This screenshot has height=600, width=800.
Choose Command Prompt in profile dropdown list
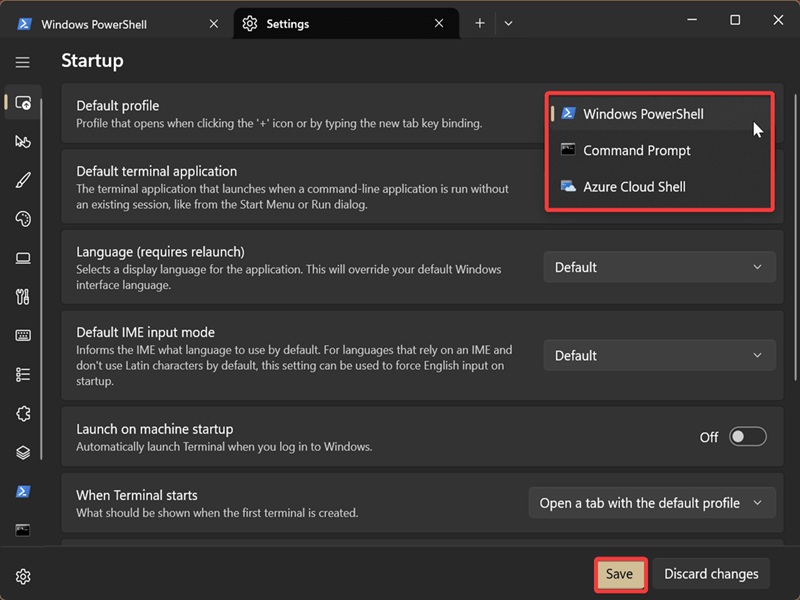659,151
